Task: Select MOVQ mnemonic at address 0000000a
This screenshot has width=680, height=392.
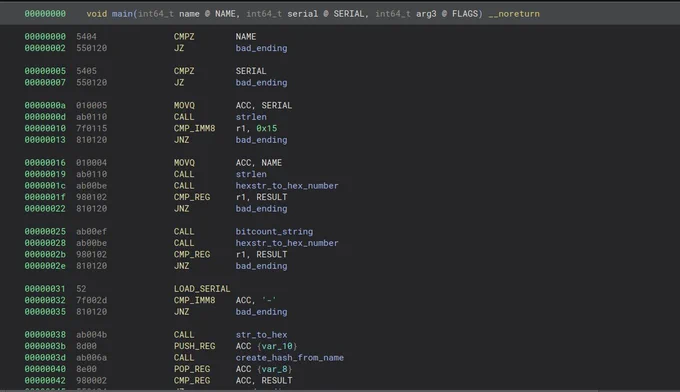Action: point(184,105)
